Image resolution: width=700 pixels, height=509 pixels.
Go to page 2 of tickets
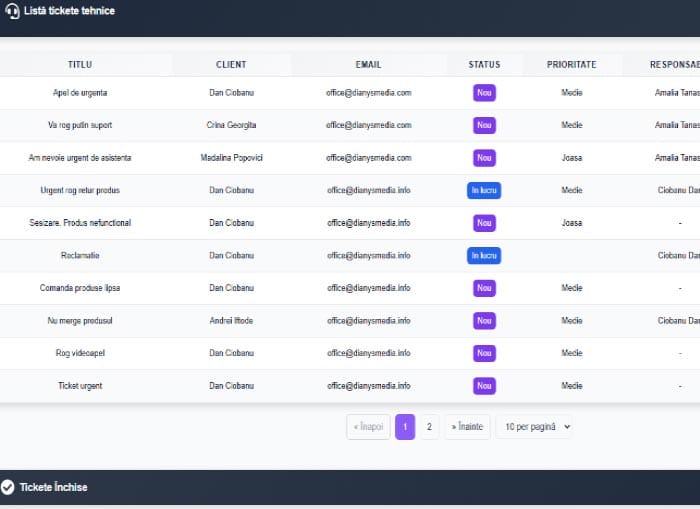(429, 427)
